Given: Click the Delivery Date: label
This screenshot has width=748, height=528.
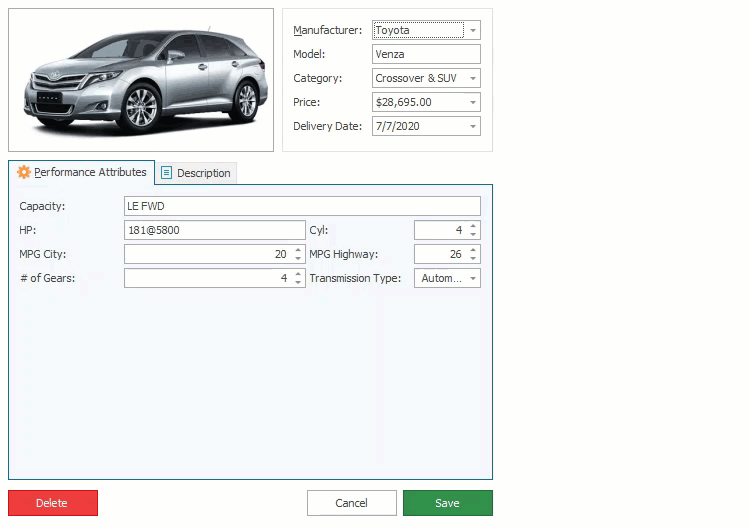Looking at the screenshot, I should (328, 126).
